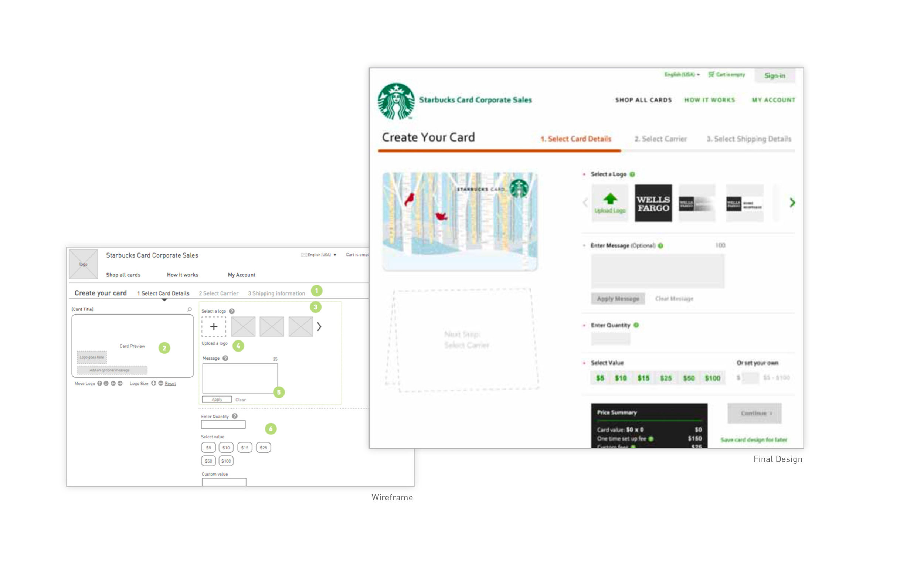Screen dimensions: 924x567
Task: Click the cart icon in Final Design header
Action: coord(711,74)
